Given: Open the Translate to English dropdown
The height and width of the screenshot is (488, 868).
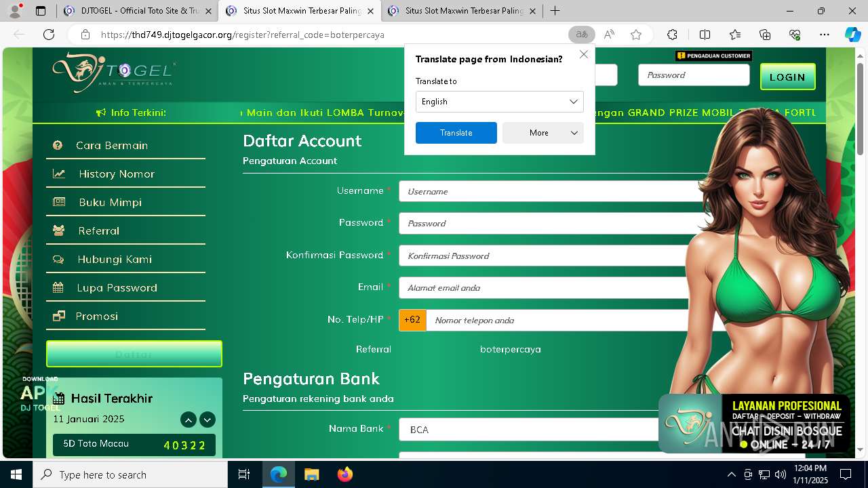Looking at the screenshot, I should pyautogui.click(x=500, y=102).
